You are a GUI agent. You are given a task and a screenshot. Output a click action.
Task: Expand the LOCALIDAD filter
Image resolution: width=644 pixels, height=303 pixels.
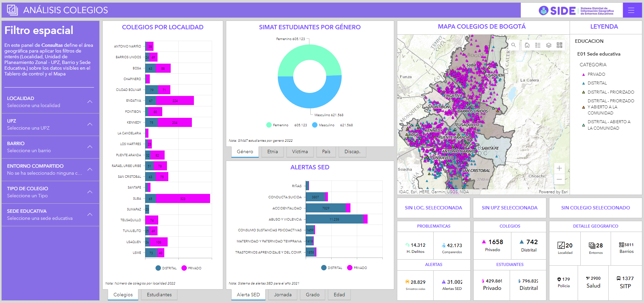pyautogui.click(x=50, y=102)
